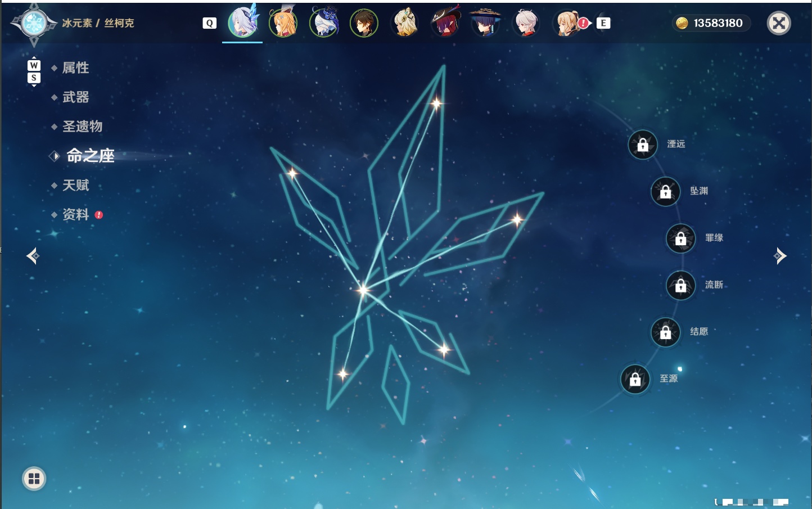Click the E key next-character button

(x=603, y=23)
